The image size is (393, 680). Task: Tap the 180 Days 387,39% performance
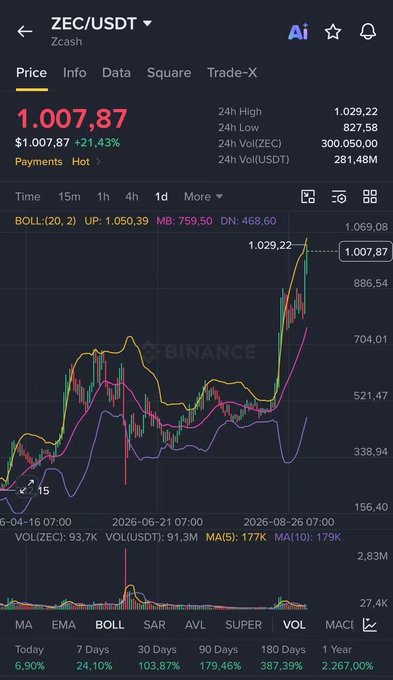click(x=283, y=657)
